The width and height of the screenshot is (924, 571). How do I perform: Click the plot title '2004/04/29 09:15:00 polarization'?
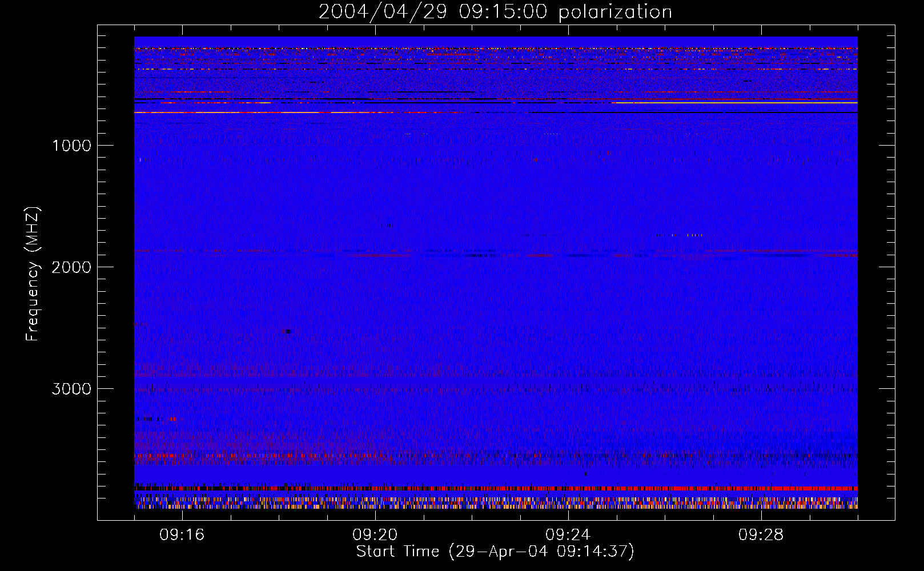pyautogui.click(x=495, y=11)
